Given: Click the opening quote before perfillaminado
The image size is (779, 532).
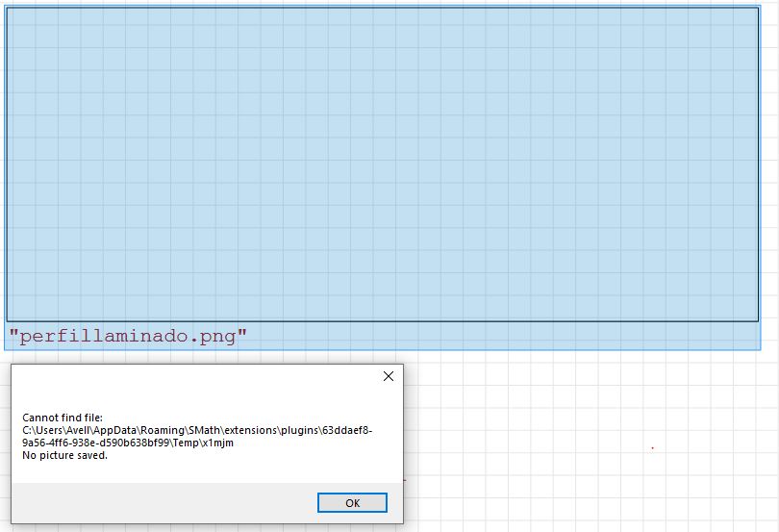Looking at the screenshot, I should 13,336.
